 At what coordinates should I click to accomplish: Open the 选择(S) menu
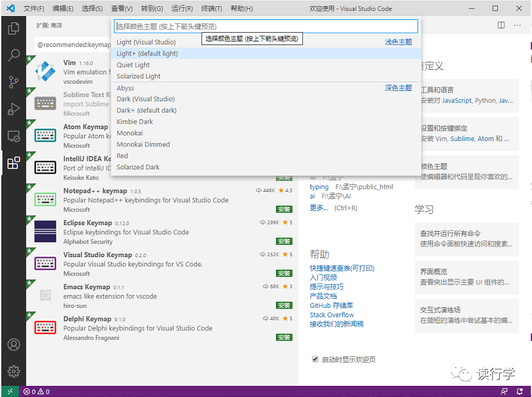[x=92, y=9]
